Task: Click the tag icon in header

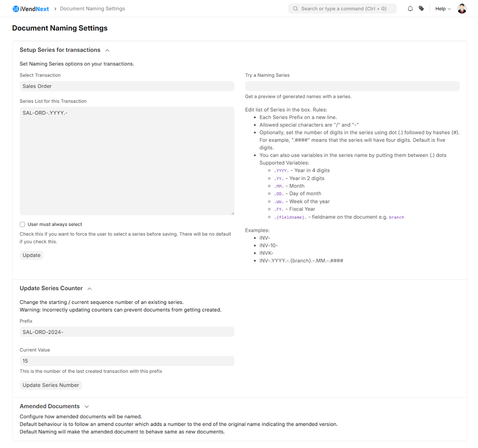Action: pyautogui.click(x=421, y=9)
